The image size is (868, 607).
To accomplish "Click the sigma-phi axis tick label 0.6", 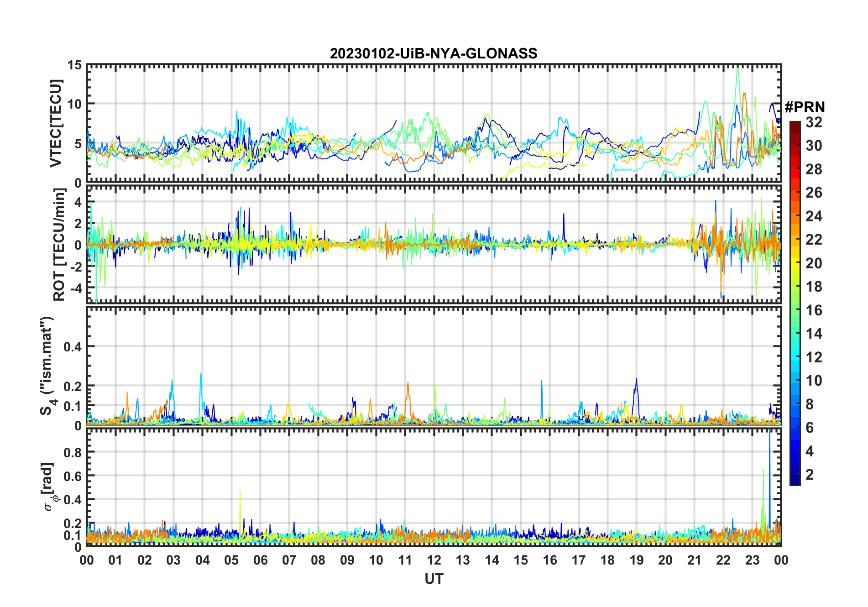I will 73,476.
